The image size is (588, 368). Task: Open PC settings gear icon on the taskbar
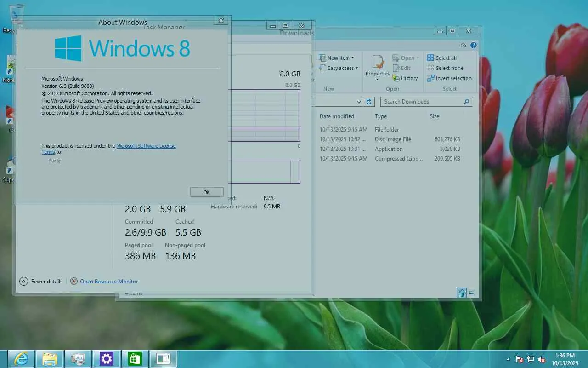coord(107,359)
